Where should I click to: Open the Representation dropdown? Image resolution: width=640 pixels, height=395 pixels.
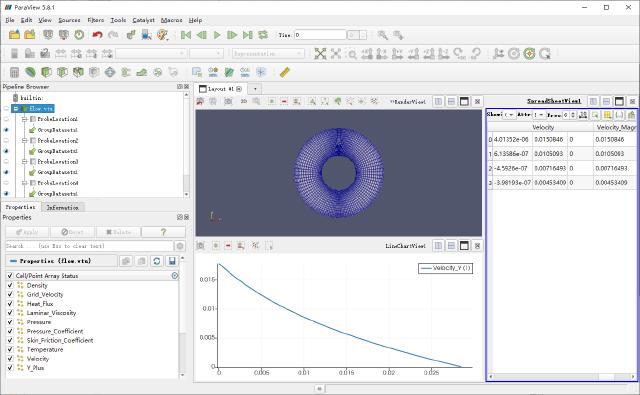coord(268,53)
